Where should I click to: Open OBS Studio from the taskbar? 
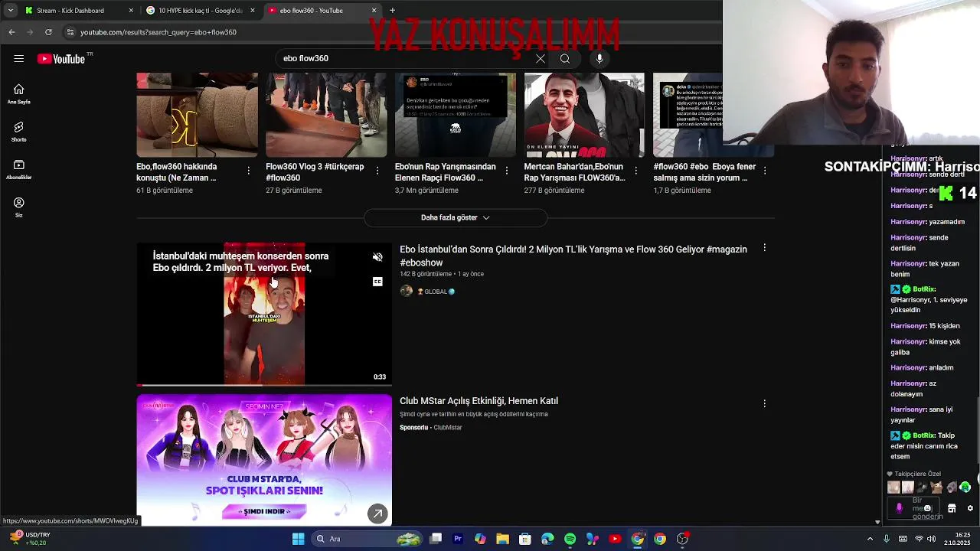click(x=682, y=539)
